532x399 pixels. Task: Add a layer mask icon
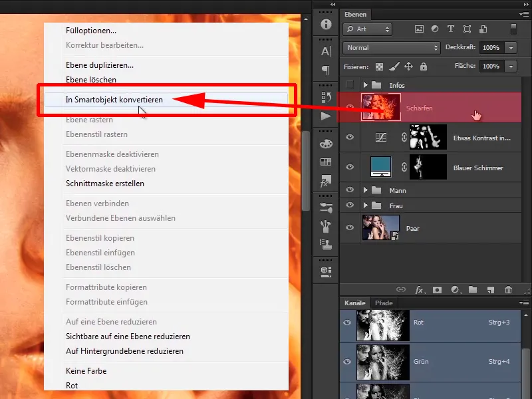coord(437,290)
